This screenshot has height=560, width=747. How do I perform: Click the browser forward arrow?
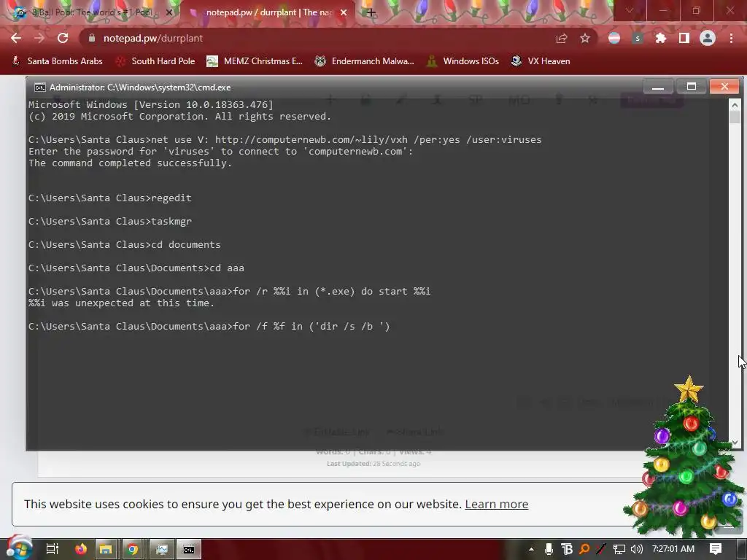39,38
